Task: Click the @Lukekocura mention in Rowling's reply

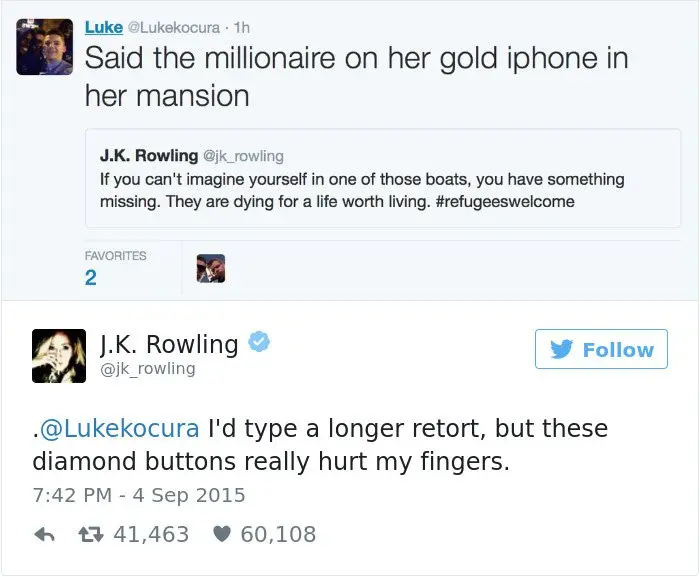Action: pyautogui.click(x=120, y=429)
